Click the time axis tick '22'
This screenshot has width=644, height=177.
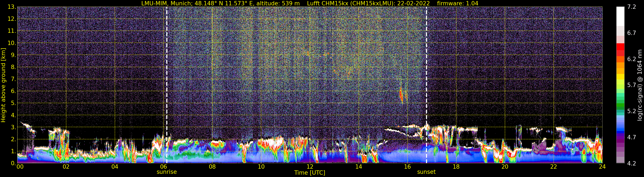coord(554,167)
